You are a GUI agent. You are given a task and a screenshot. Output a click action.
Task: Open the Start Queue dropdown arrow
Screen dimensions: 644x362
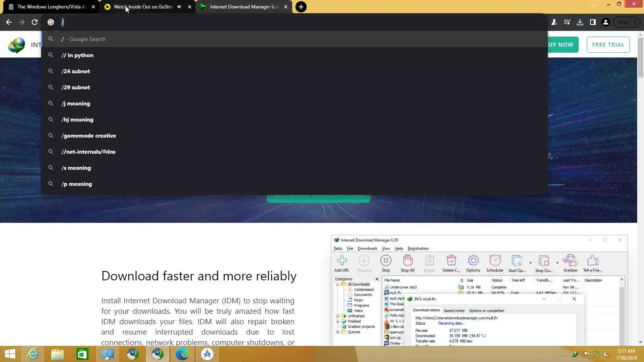[530, 263]
